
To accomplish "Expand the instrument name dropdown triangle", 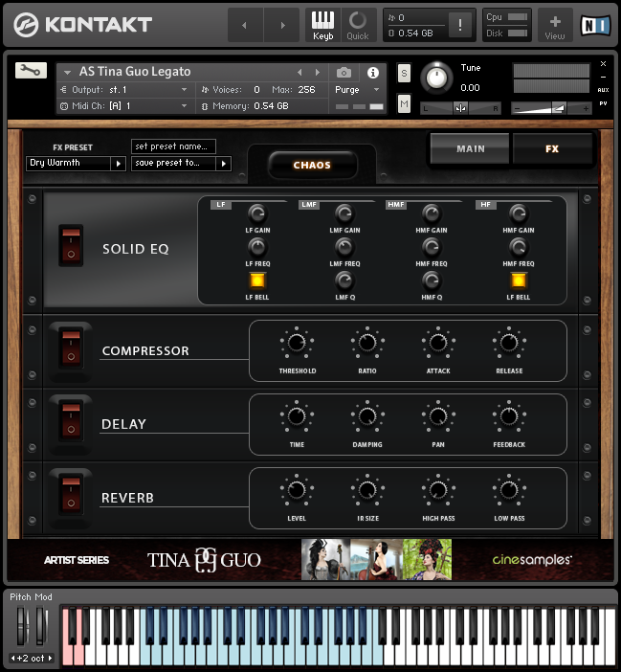I will (67, 73).
